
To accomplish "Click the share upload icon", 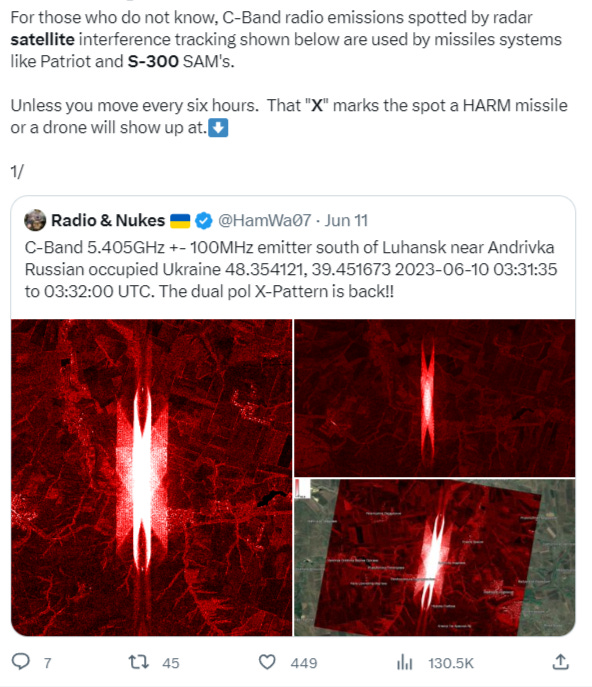I will click(560, 662).
